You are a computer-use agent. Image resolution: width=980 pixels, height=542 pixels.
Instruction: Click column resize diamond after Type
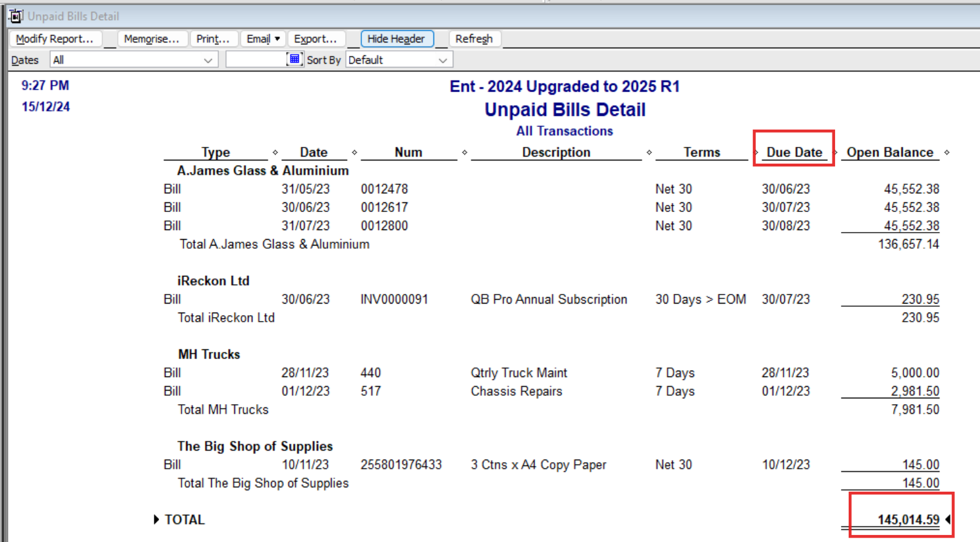[275, 153]
